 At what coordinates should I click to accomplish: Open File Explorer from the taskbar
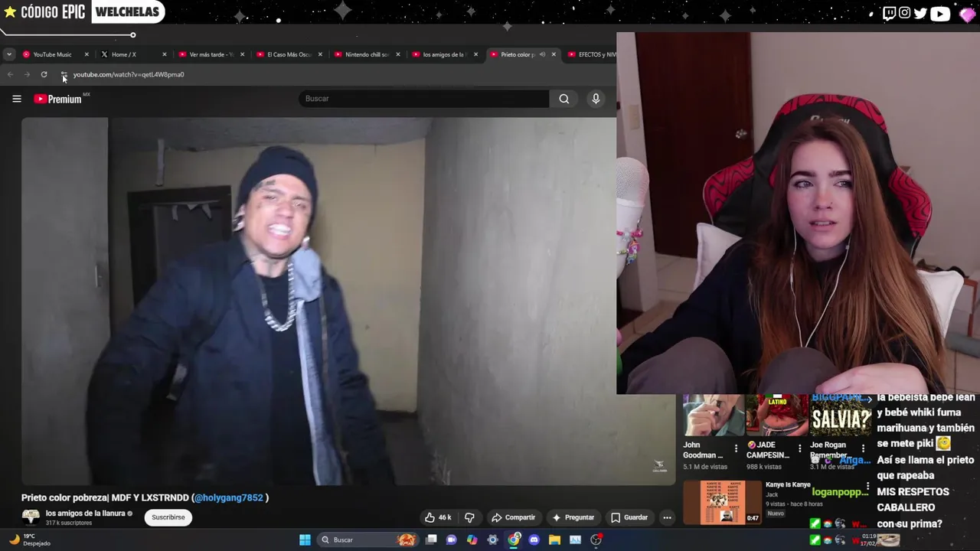[x=555, y=540]
